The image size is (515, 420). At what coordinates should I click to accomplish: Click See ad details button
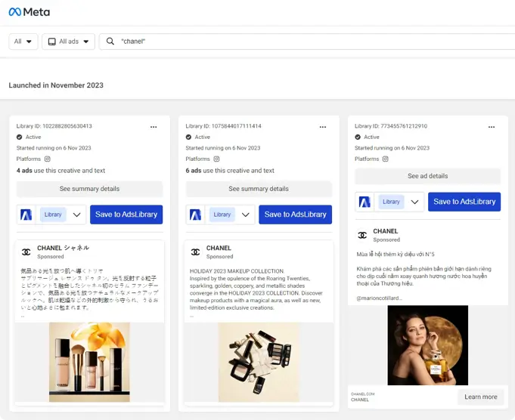pyautogui.click(x=427, y=176)
